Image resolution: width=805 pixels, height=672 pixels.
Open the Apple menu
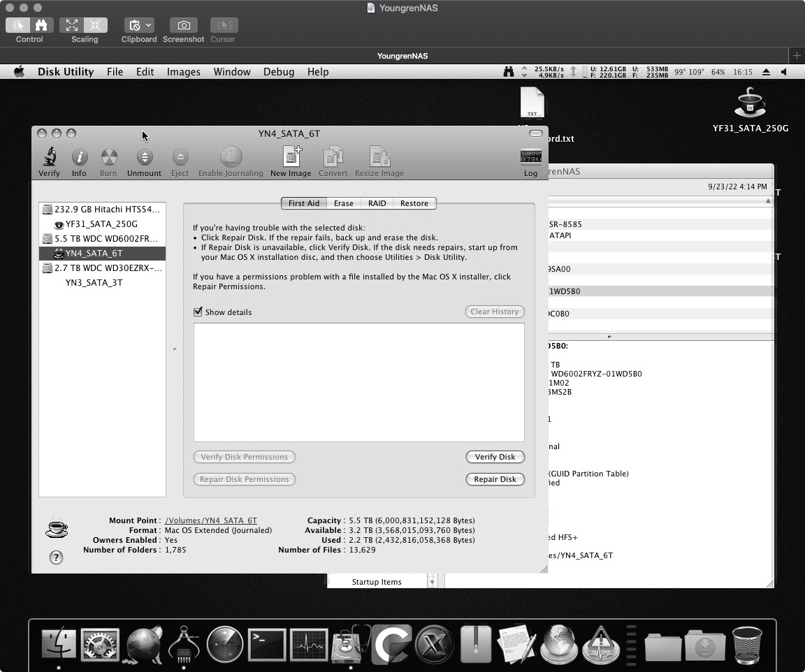click(x=19, y=72)
